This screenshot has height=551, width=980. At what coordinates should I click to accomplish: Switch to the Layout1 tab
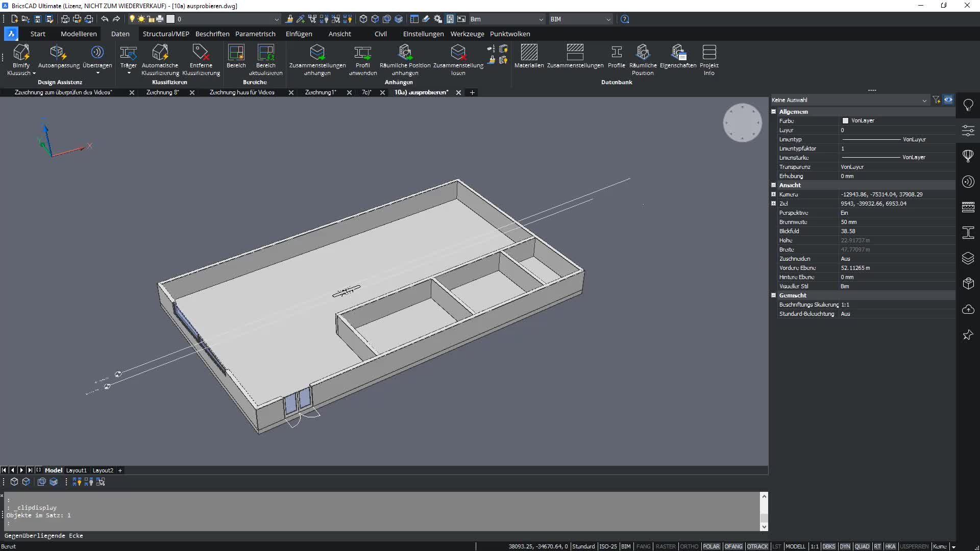pyautogui.click(x=76, y=470)
